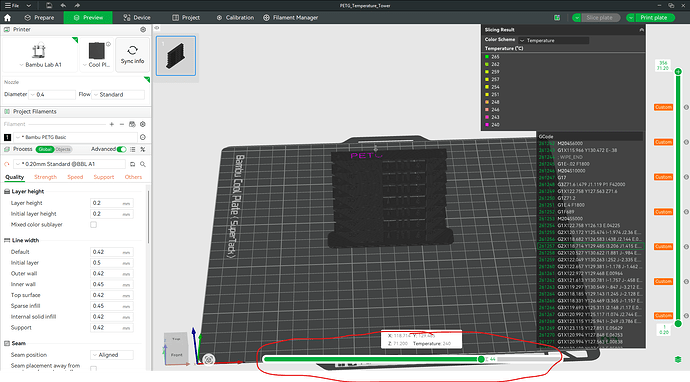Open 0.20mm Standard @BBL A1 preset dropdown
The image size is (690, 382).
[x=70, y=164]
